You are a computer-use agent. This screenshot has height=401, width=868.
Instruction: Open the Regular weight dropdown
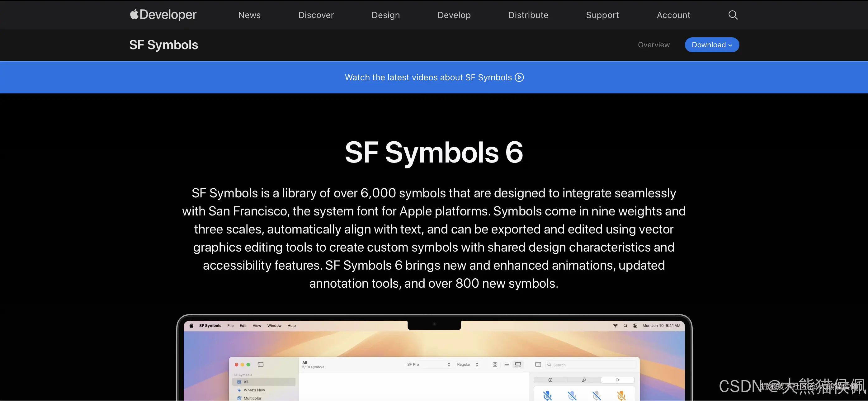coord(467,364)
